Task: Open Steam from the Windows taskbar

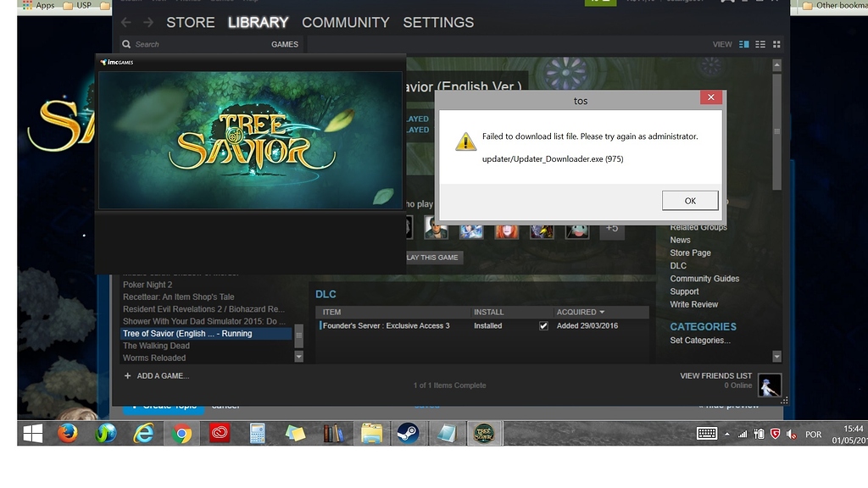Action: [x=406, y=434]
